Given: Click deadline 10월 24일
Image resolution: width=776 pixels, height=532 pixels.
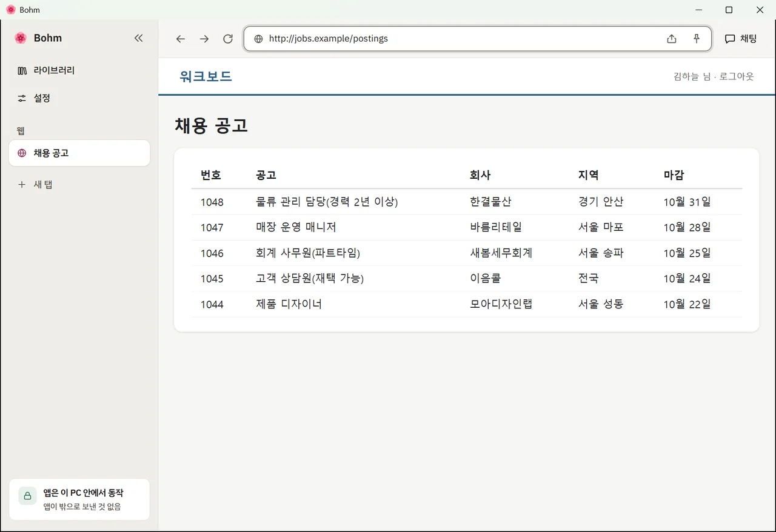Looking at the screenshot, I should coord(687,278).
